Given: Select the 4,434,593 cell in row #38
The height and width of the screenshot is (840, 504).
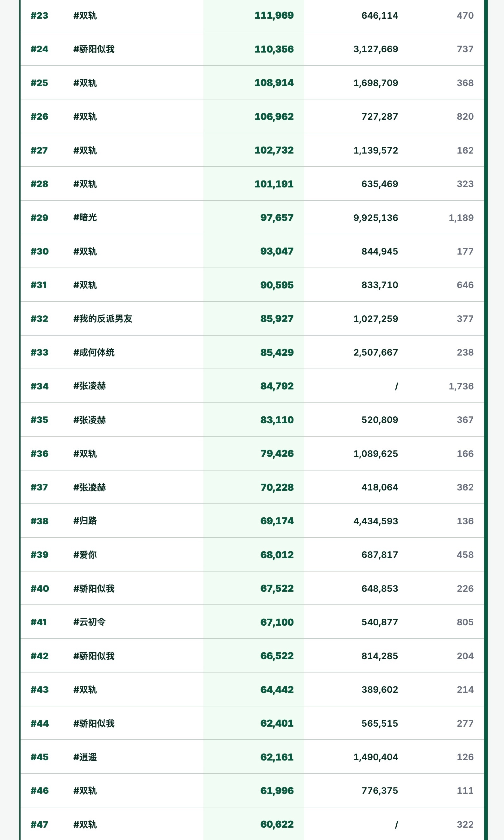Looking at the screenshot, I should (x=375, y=521).
